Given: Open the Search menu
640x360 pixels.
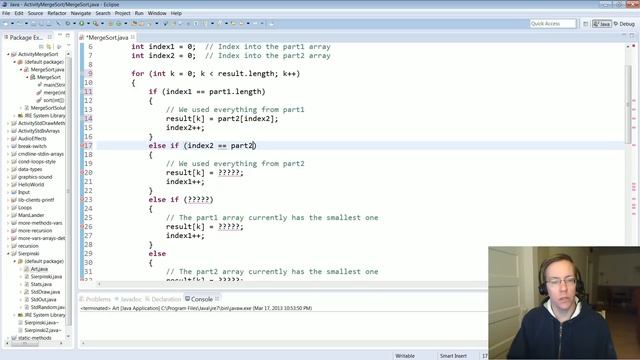Looking at the screenshot, I should pyautogui.click(x=103, y=13).
